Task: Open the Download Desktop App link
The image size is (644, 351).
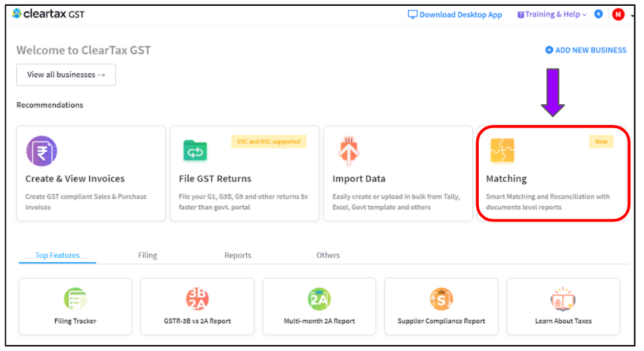Action: 461,15
